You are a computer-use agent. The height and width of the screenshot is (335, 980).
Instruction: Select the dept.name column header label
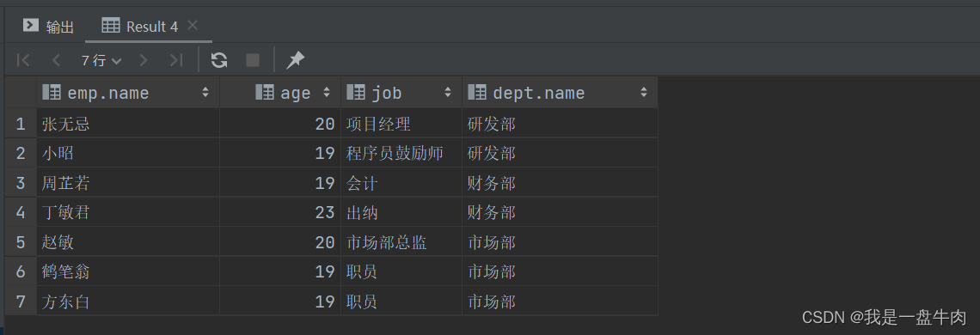pos(539,93)
